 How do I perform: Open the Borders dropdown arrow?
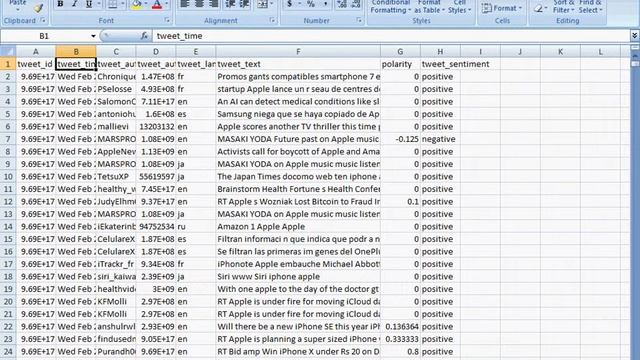(x=122, y=4)
